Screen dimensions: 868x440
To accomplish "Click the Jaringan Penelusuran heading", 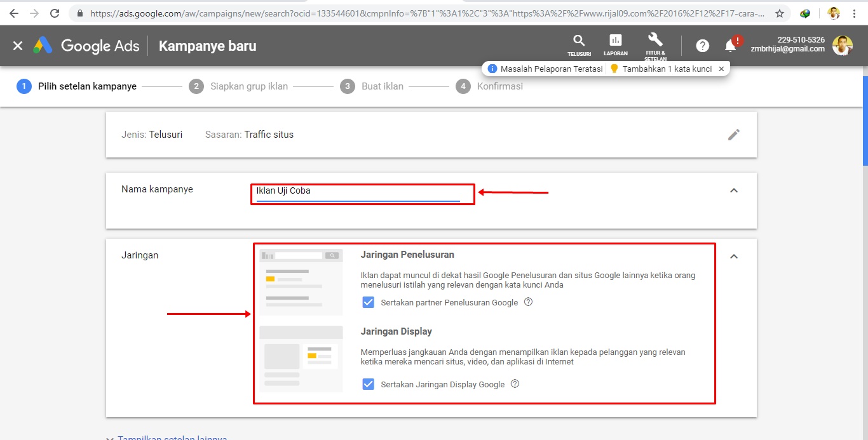I will click(x=407, y=255).
